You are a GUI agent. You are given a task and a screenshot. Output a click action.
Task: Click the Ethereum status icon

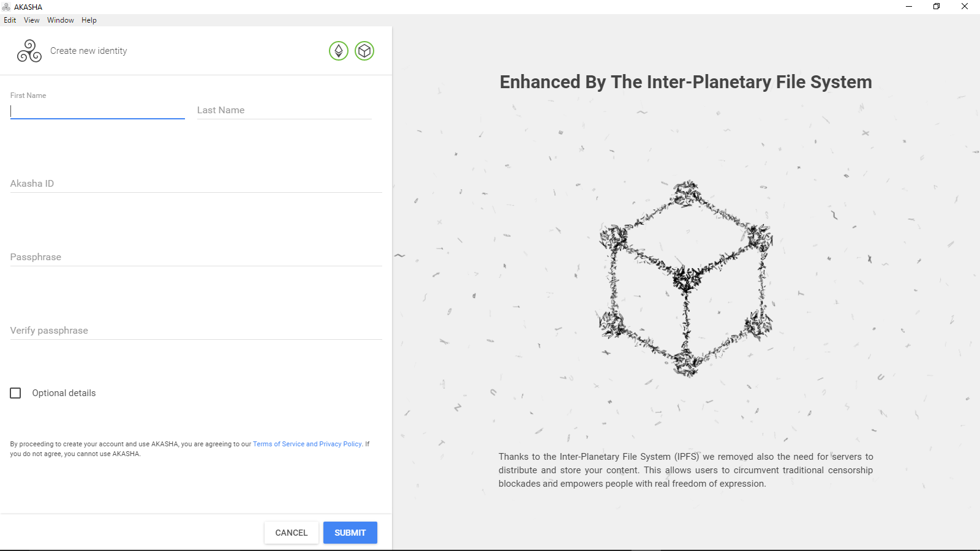coord(339,51)
